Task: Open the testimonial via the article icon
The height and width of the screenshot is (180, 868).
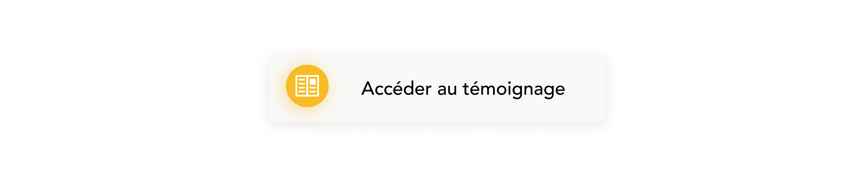Action: (307, 86)
